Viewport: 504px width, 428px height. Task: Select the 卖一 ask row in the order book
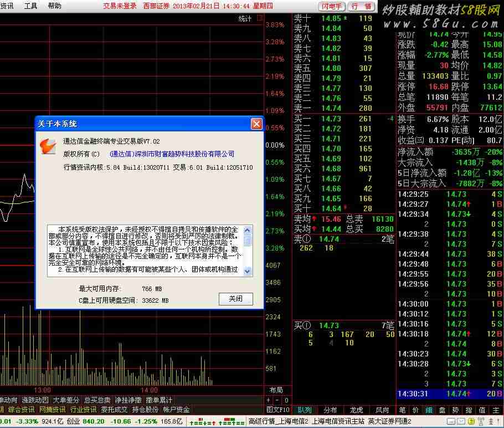(343, 108)
